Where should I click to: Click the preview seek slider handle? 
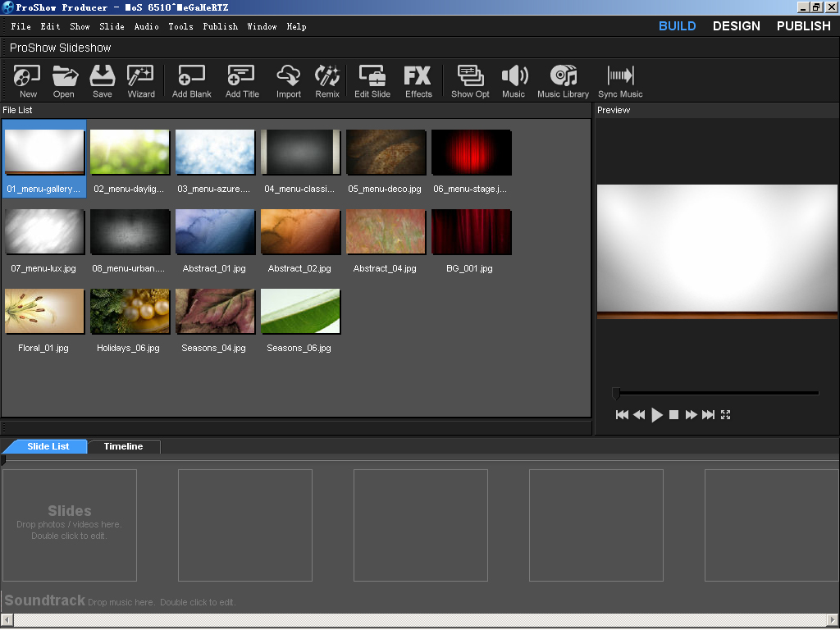point(616,394)
